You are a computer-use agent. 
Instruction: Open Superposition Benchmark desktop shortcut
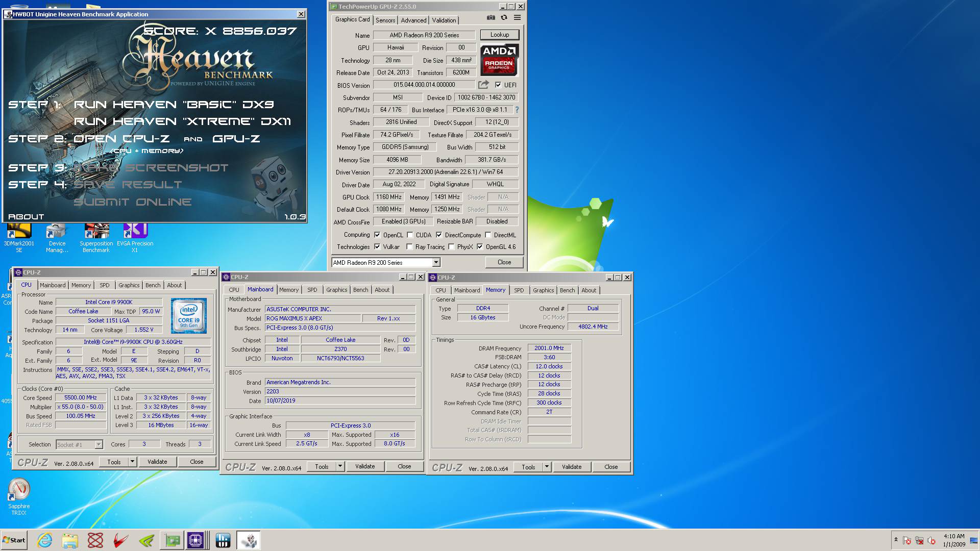point(96,238)
